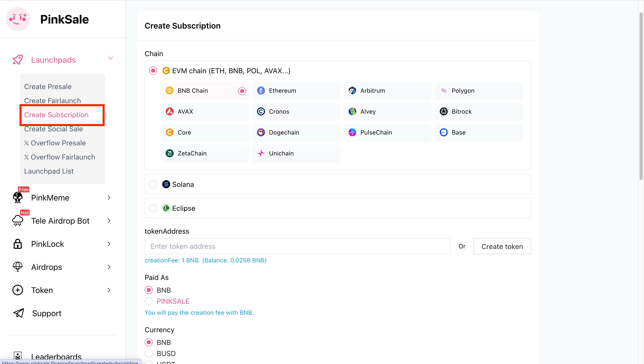This screenshot has height=364, width=644.
Task: Select the Base chain option
Action: tap(479, 132)
